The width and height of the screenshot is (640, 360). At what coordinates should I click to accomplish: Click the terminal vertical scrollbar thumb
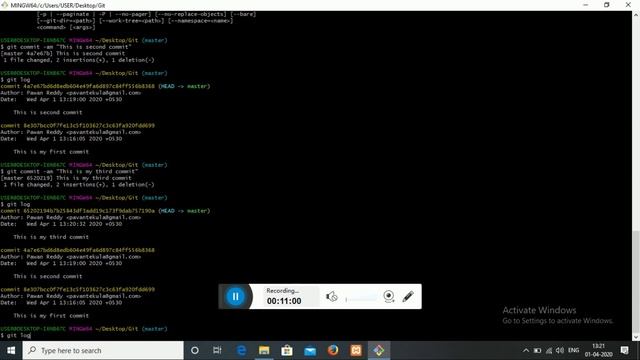click(636, 282)
